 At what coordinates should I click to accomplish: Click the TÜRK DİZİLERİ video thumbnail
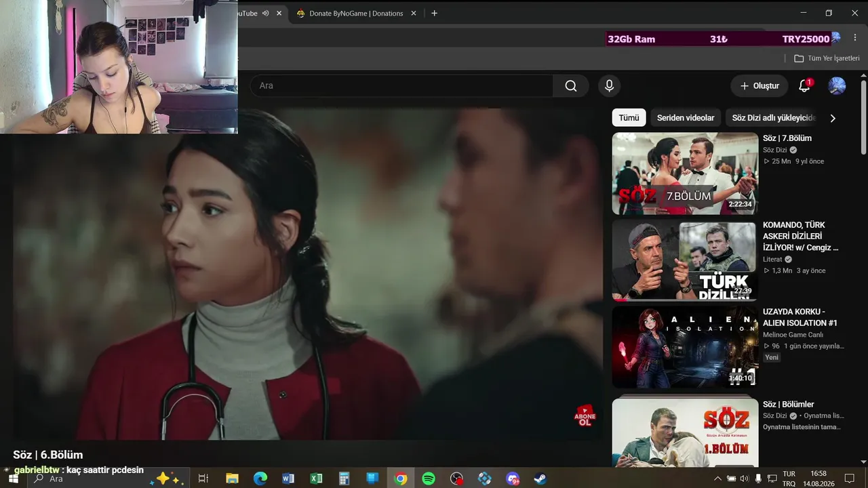click(x=685, y=260)
